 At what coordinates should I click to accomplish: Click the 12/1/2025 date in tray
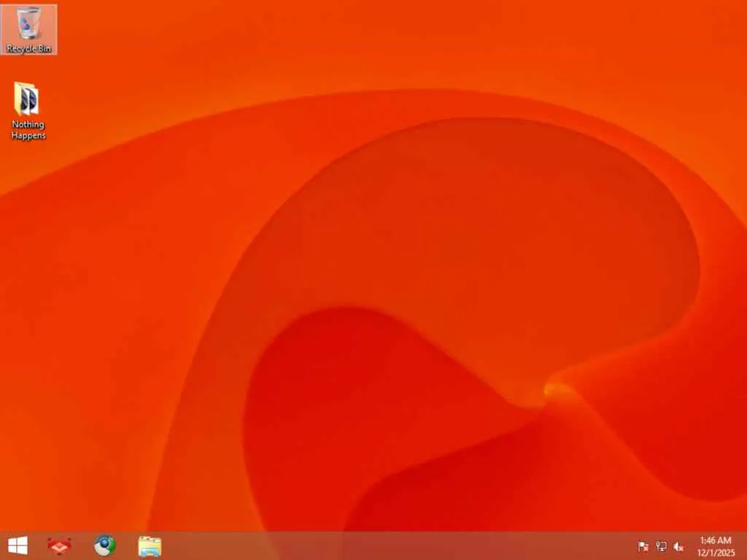click(716, 553)
